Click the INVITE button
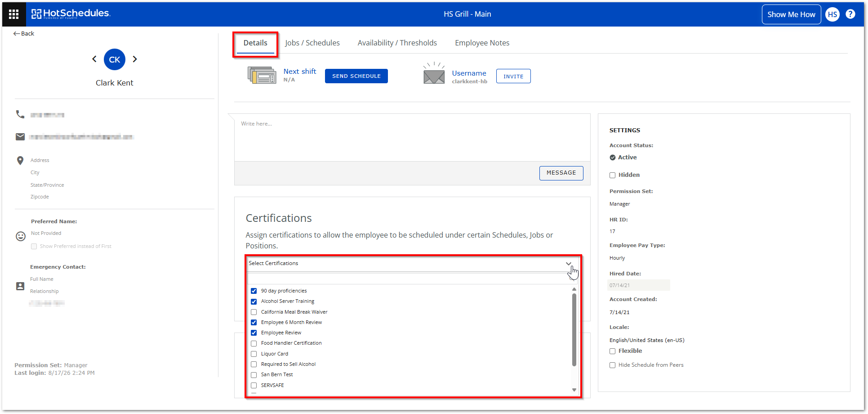This screenshot has height=414, width=868. [x=513, y=76]
